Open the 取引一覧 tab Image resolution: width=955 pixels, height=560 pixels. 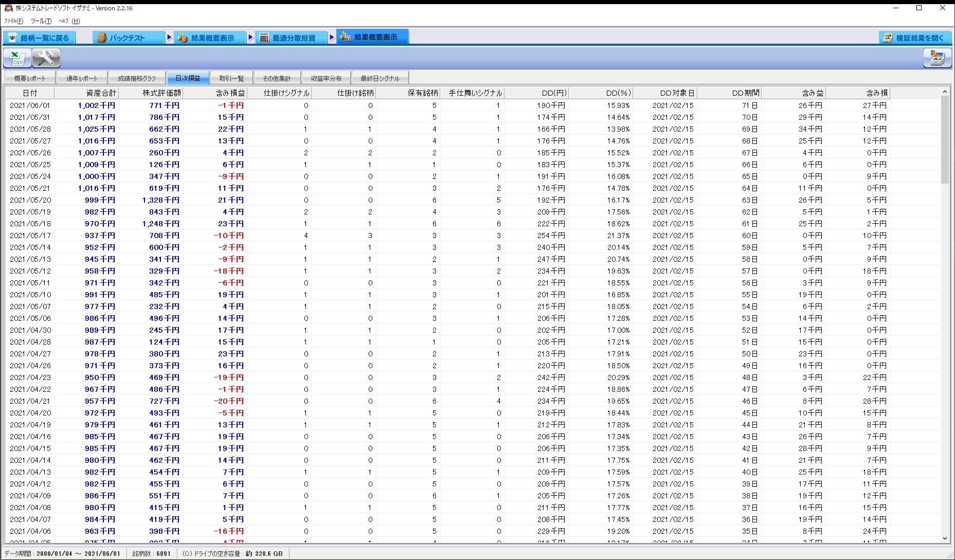click(231, 78)
